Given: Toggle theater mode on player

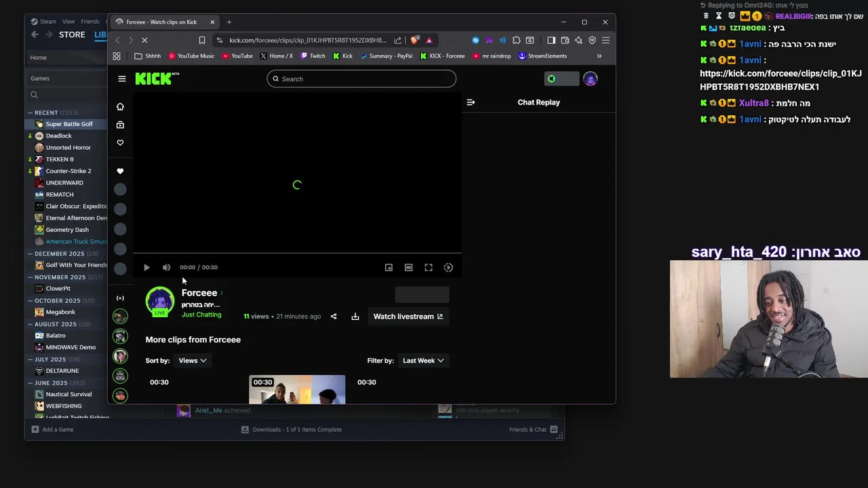Looking at the screenshot, I should (x=408, y=267).
